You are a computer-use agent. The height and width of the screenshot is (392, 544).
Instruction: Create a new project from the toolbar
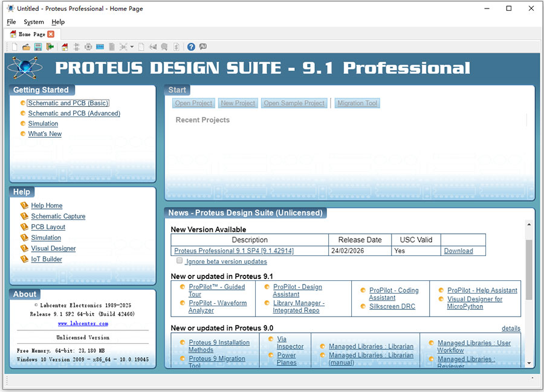[x=13, y=46]
